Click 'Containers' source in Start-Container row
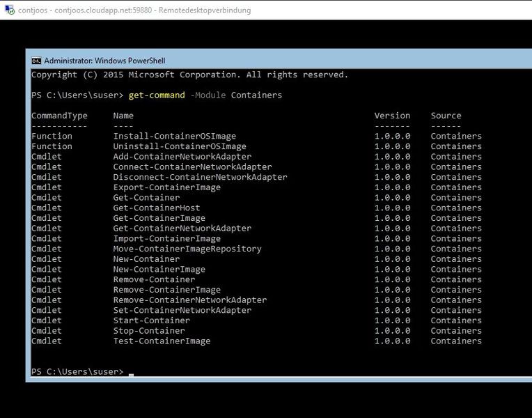The image size is (532, 418). pos(456,320)
